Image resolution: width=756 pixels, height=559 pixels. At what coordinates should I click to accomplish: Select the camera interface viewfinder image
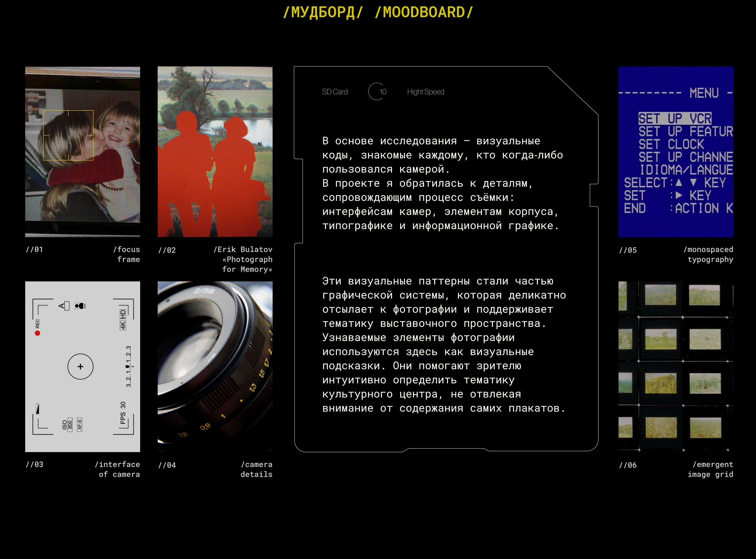82,367
